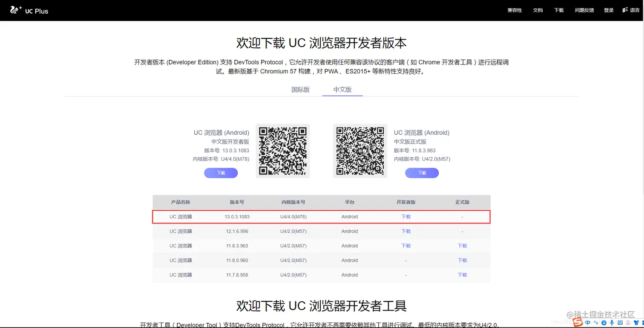644x328 pixels.
Task: Switch to the 国际版 tab
Action: [300, 90]
